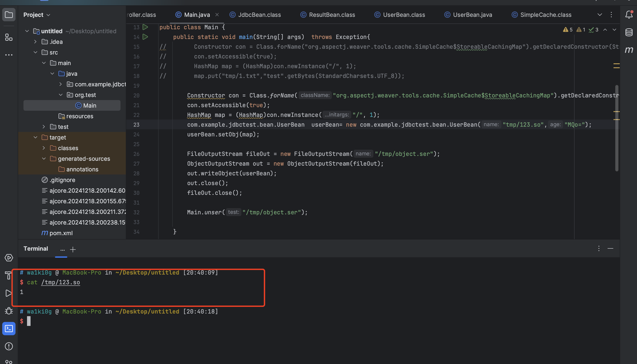Show hidden editor tabs list
Viewport: 637px width, 364px height.
pyautogui.click(x=600, y=14)
